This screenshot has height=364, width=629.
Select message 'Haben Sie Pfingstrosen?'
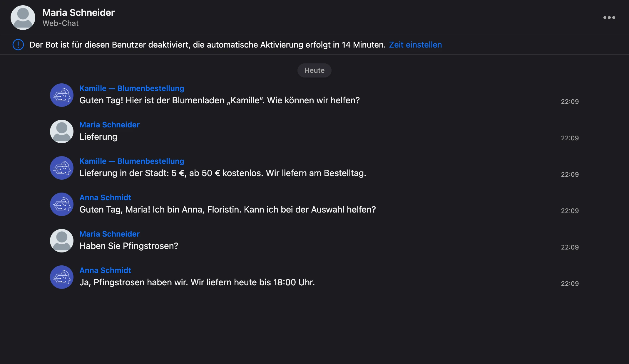pyautogui.click(x=129, y=246)
